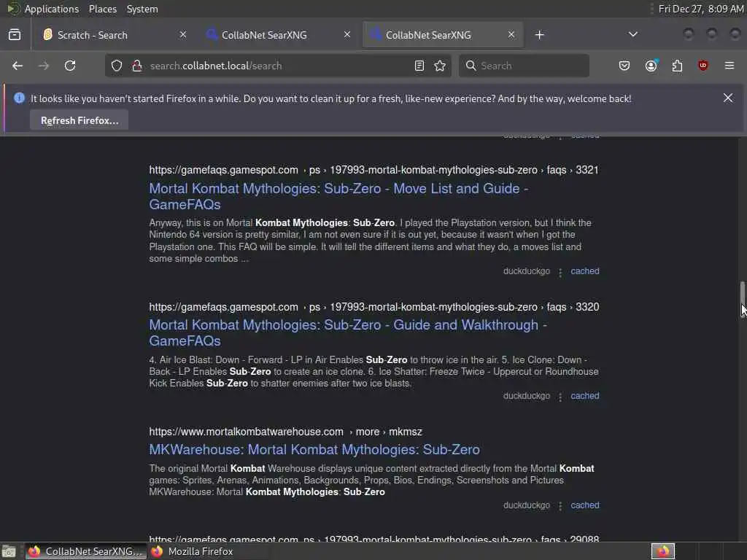The height and width of the screenshot is (560, 747).
Task: Close the second CollabNet SearXNG tab
Action: pos(347,35)
